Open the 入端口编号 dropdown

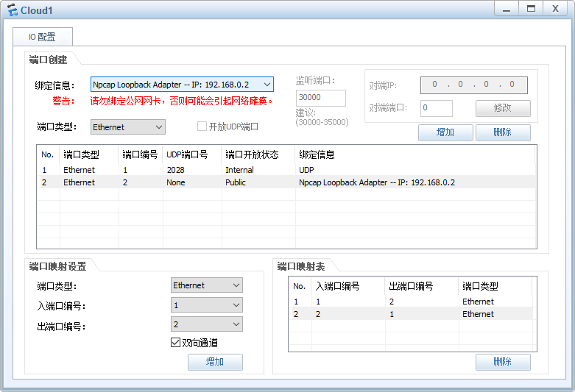(x=207, y=304)
